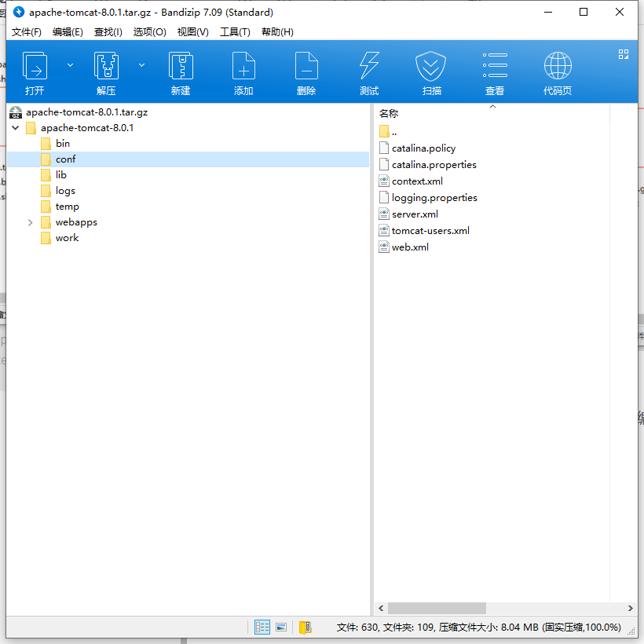Select the lib folder in tree
Screen dimensions: 644x644
(60, 175)
